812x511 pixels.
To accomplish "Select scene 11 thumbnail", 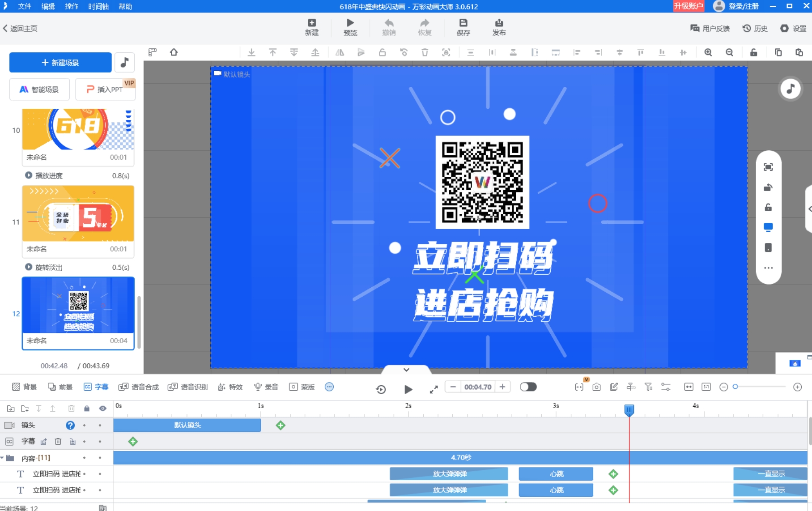I will [x=78, y=213].
